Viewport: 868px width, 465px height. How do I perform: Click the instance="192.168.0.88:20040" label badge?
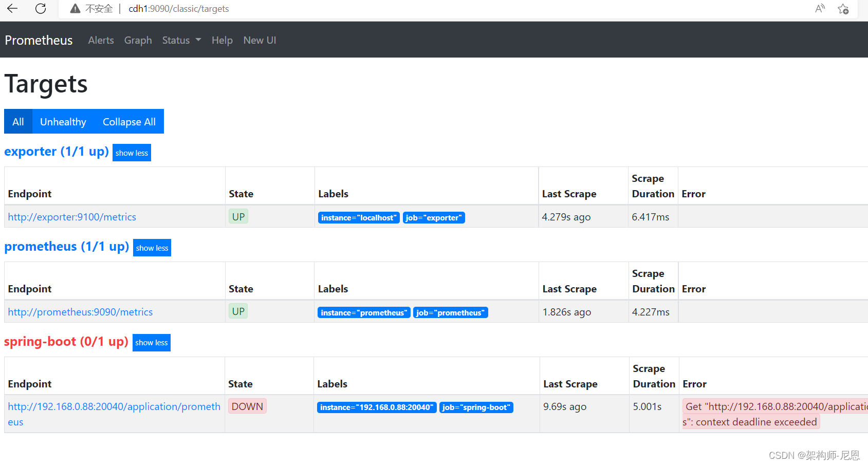tap(377, 407)
